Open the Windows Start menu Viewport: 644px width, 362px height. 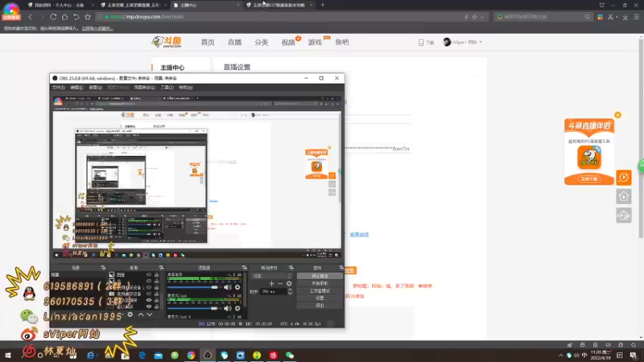coord(8,356)
